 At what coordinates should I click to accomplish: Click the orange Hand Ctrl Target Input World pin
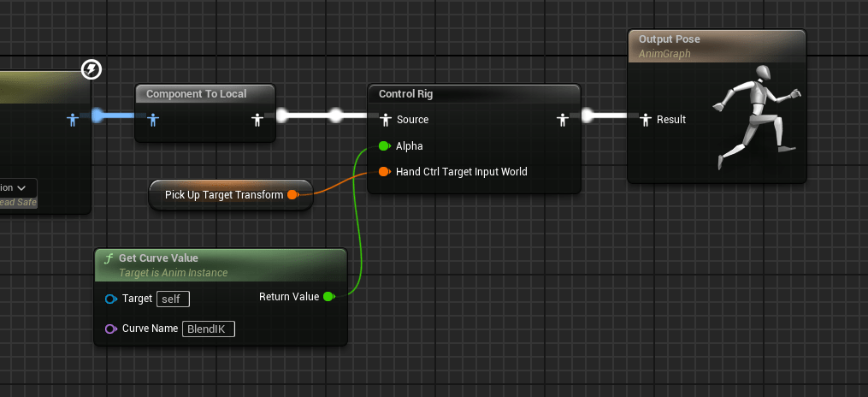[x=384, y=172]
